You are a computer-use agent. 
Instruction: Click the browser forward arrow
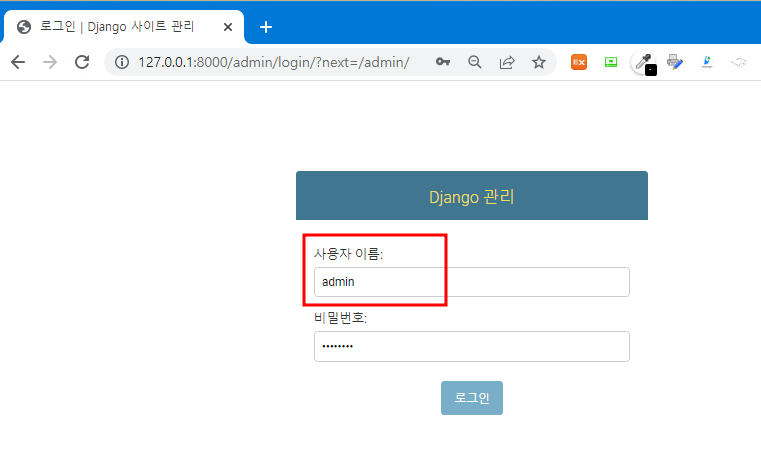click(50, 62)
